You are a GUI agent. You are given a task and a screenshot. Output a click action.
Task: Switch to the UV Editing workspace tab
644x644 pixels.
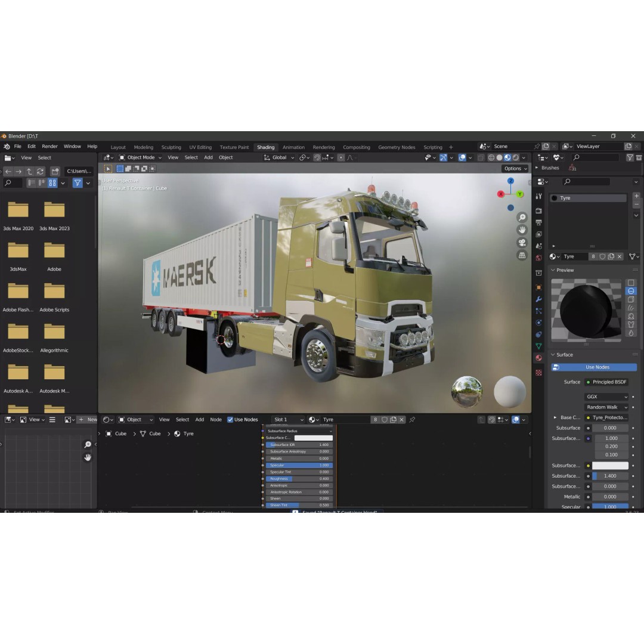[200, 147]
